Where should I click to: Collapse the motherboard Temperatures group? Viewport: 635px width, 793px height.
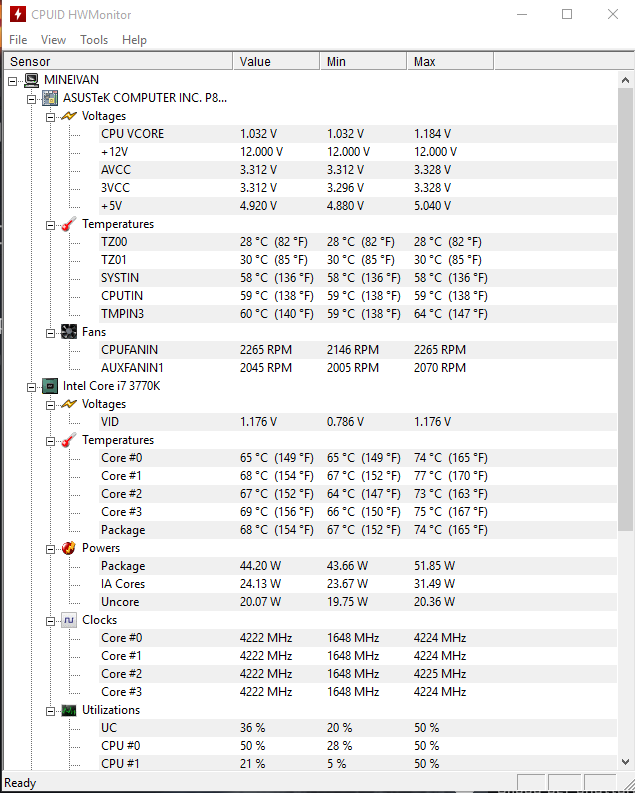(50, 225)
